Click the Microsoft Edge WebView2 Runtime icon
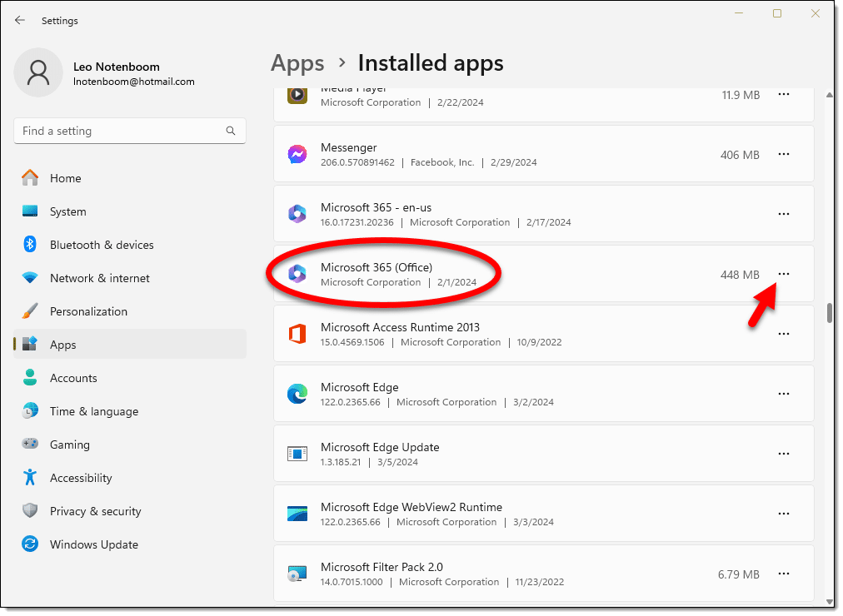Viewport: 843px width, 616px height. point(297,514)
